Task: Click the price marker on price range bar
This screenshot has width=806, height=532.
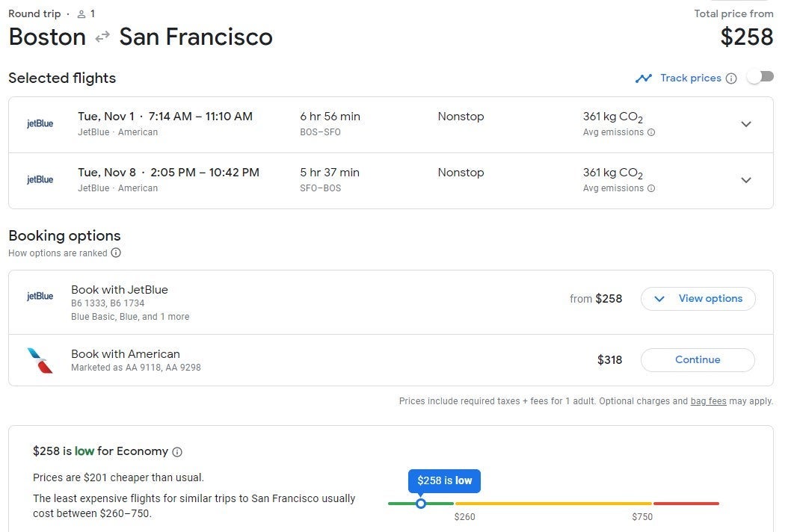Action: click(x=421, y=504)
